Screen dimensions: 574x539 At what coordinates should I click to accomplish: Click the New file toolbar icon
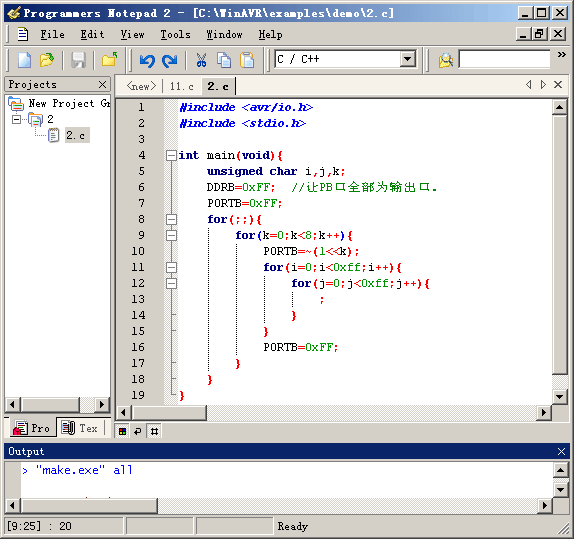click(x=25, y=60)
